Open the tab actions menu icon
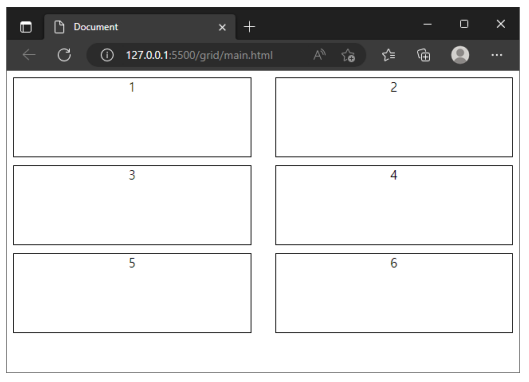 (26, 27)
